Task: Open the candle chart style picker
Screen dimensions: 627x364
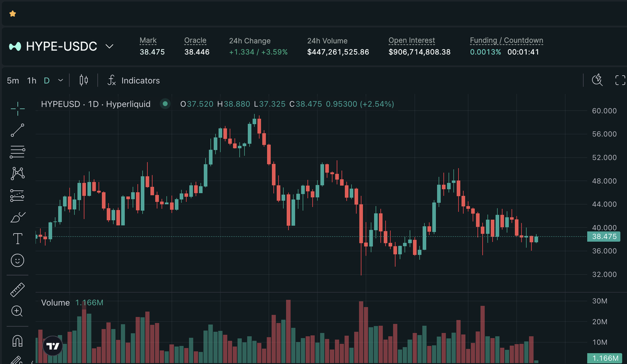Action: click(x=83, y=80)
